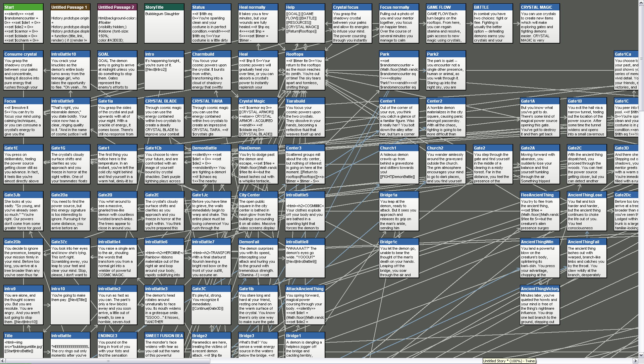Select the IntroBattle5 passage box
This screenshot has height=364, width=644.
[x=305, y=211]
